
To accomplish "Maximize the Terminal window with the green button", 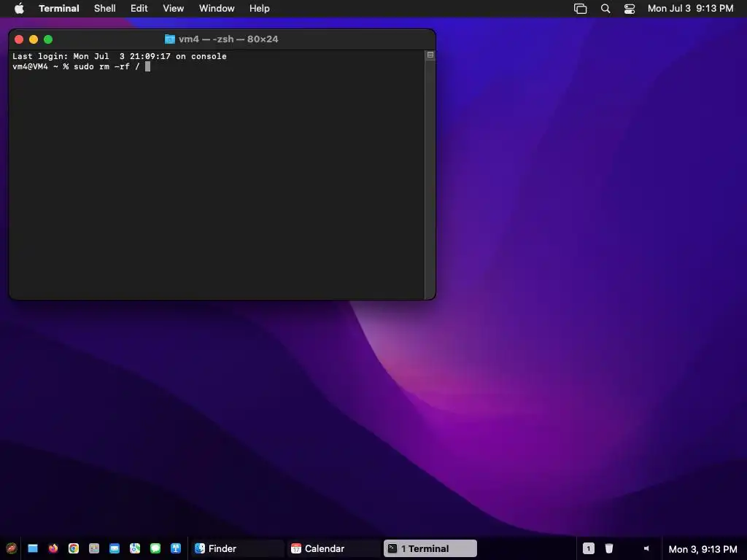I will pyautogui.click(x=48, y=39).
